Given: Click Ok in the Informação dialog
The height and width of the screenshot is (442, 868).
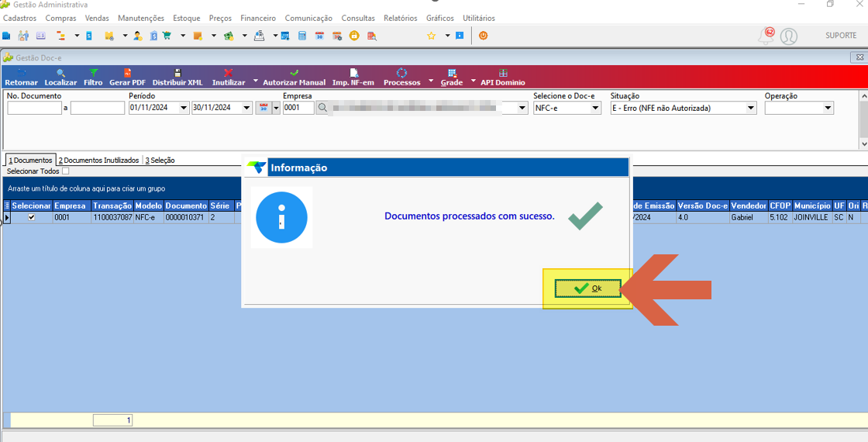Looking at the screenshot, I should pyautogui.click(x=588, y=288).
